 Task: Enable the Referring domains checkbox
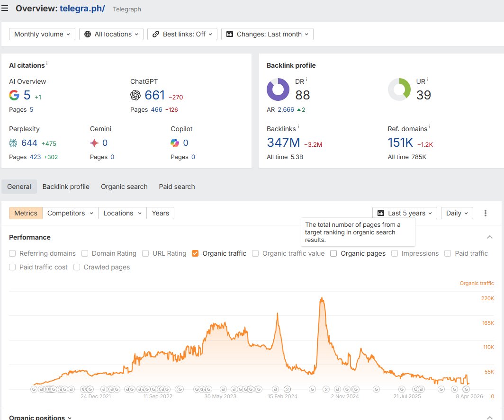click(x=12, y=253)
